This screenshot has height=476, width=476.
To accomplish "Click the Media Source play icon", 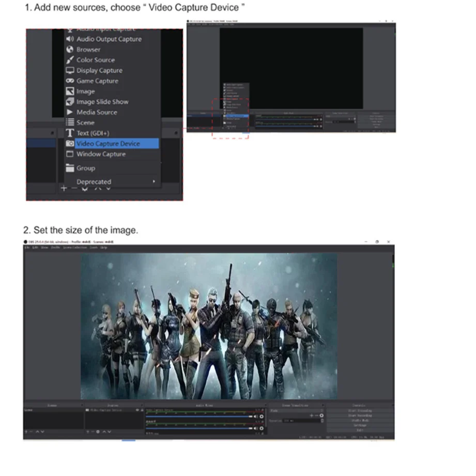I will click(70, 112).
